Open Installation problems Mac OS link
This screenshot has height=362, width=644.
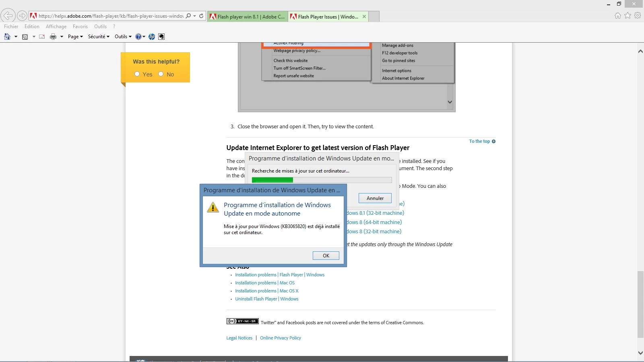point(265,283)
